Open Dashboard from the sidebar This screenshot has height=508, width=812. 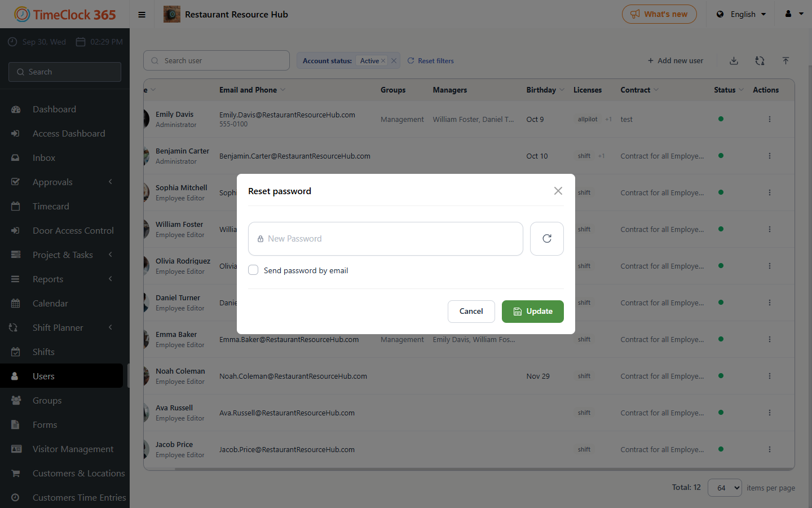54,109
